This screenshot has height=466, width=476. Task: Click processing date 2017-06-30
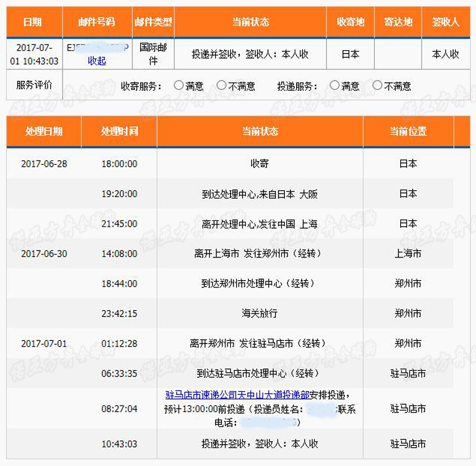click(44, 254)
